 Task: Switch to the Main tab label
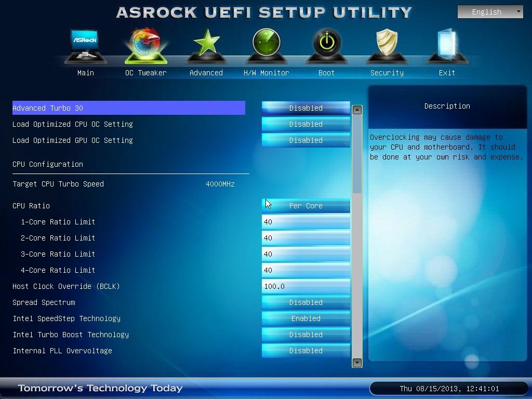coord(86,73)
